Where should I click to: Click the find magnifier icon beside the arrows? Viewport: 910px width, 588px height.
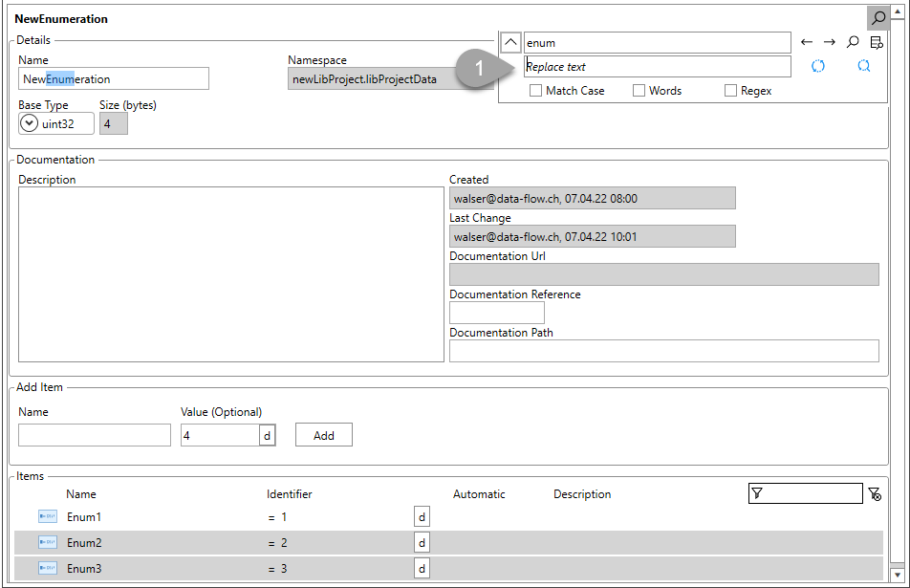(x=853, y=42)
